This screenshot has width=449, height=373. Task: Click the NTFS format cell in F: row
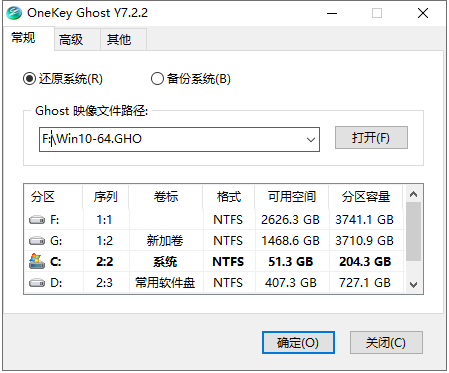[x=228, y=220]
